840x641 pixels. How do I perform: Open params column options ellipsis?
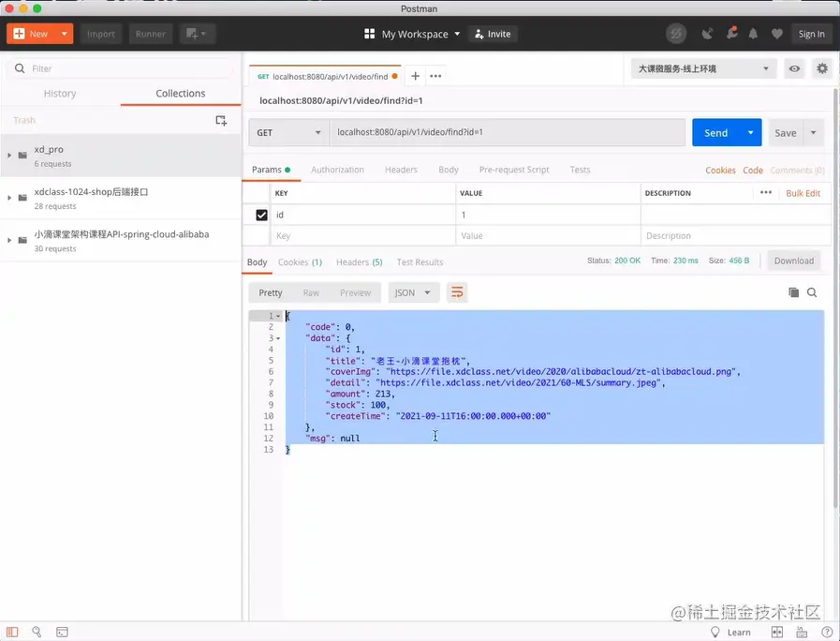click(765, 192)
